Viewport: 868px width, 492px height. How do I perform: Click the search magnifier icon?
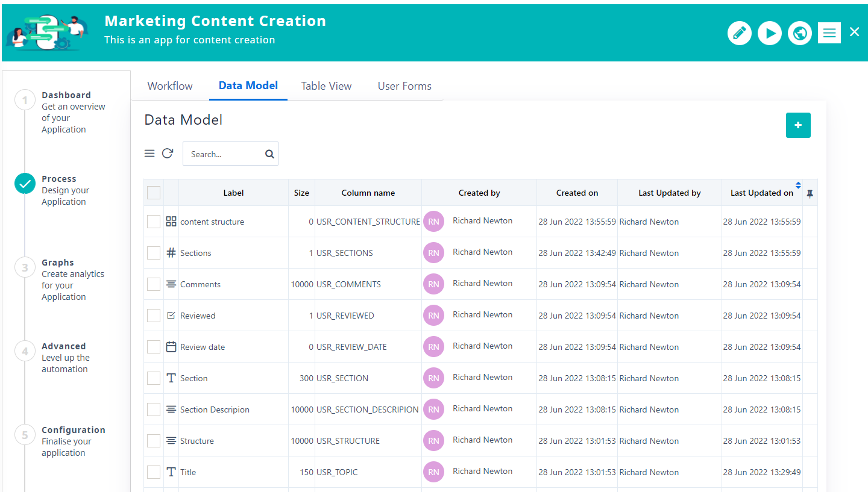[269, 154]
